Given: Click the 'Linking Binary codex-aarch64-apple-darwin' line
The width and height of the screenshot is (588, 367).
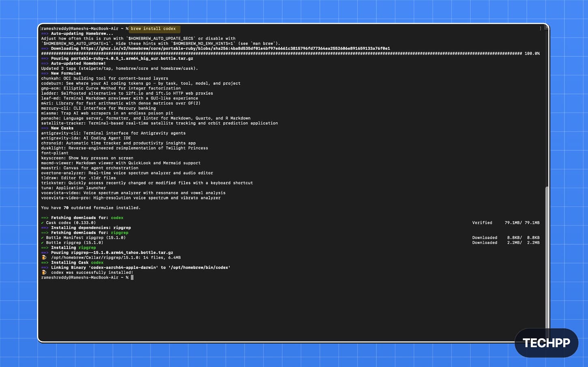Looking at the screenshot, I should [136, 268].
